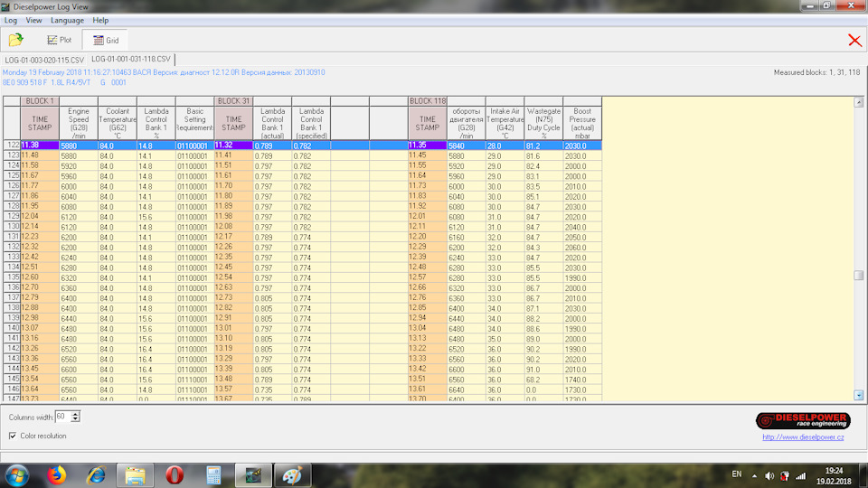Viewport: 868px width, 488px height.
Task: Open the Paint taskbar icon
Action: [292, 475]
